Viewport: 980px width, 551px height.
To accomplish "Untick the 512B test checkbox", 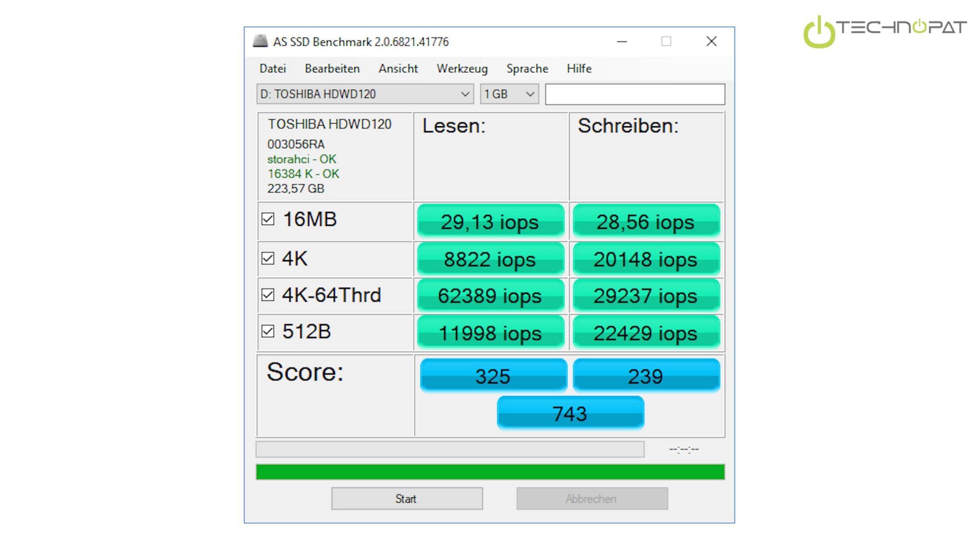I will [x=268, y=331].
